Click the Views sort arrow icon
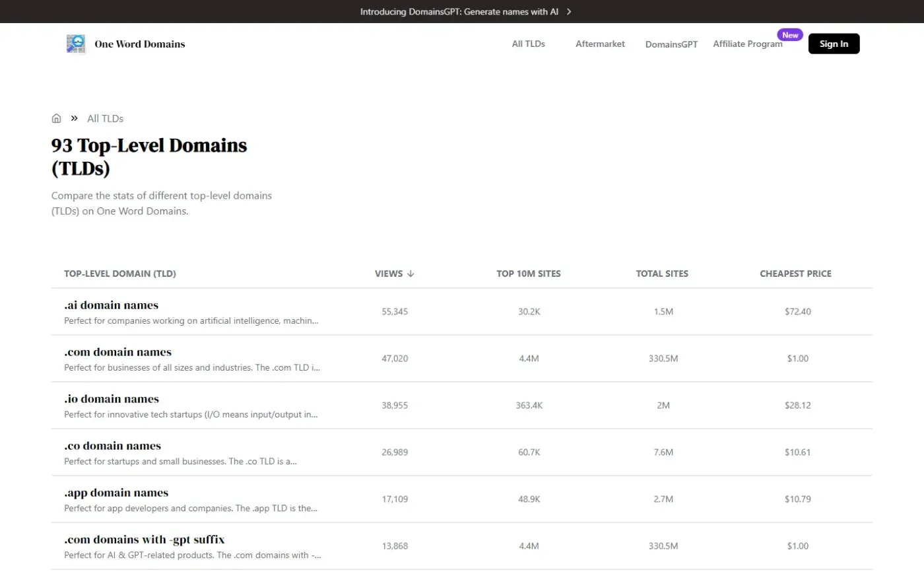Image resolution: width=924 pixels, height=578 pixels. 411,273
